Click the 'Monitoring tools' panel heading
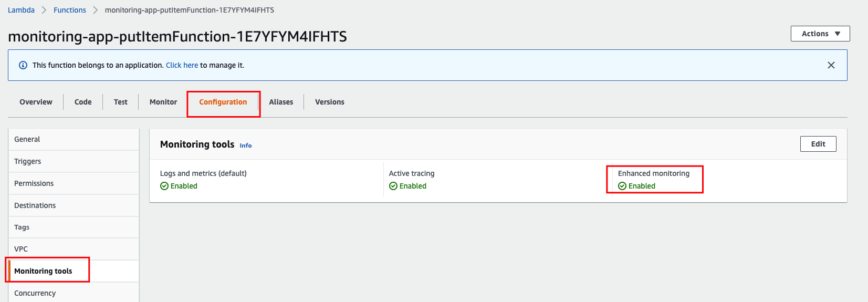 pos(197,144)
